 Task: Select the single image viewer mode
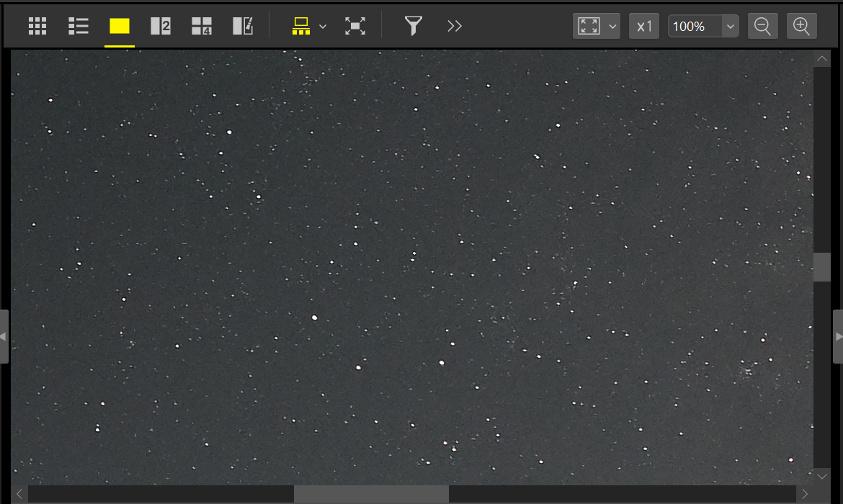click(x=120, y=27)
